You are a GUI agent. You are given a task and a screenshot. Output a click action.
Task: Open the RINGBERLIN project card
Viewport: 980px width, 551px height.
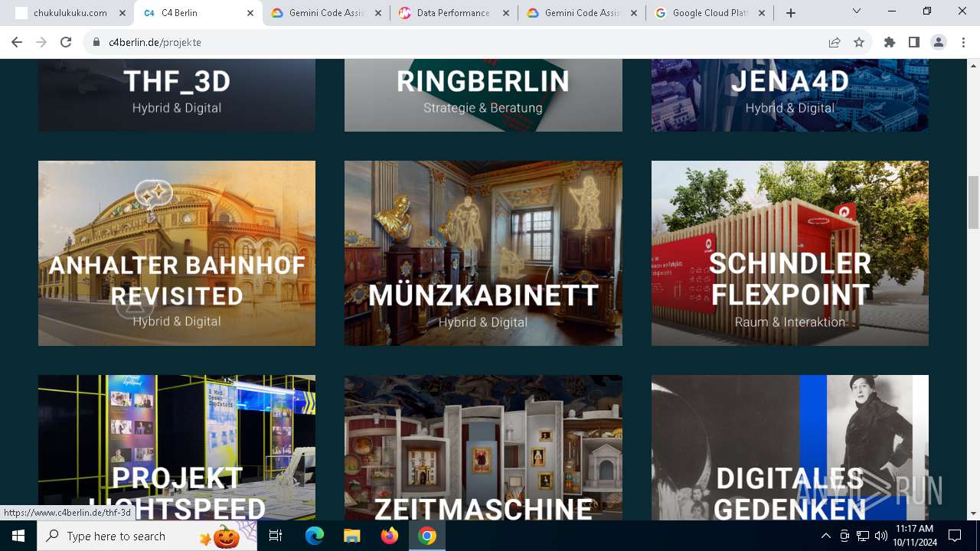(483, 95)
